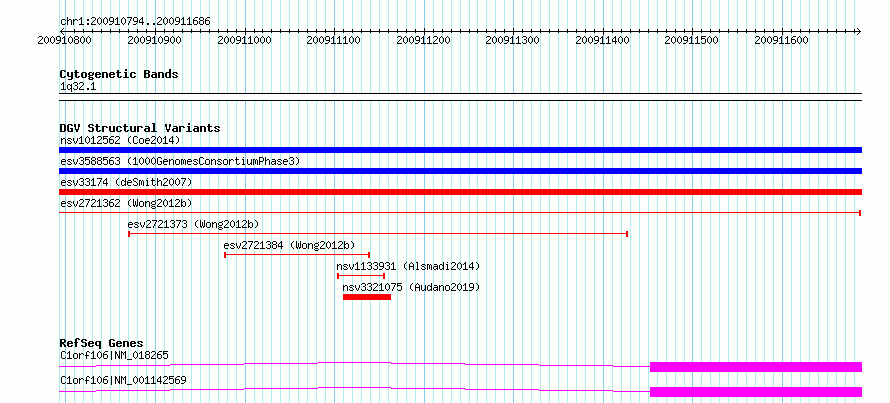Click the Cytogenetic Bands track heading
The image size is (890, 403).
coord(119,74)
